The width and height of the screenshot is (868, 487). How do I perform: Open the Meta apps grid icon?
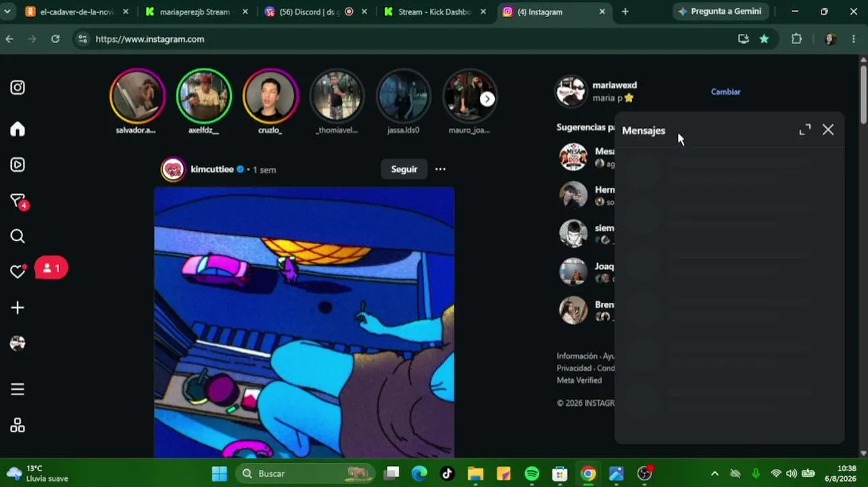18,425
